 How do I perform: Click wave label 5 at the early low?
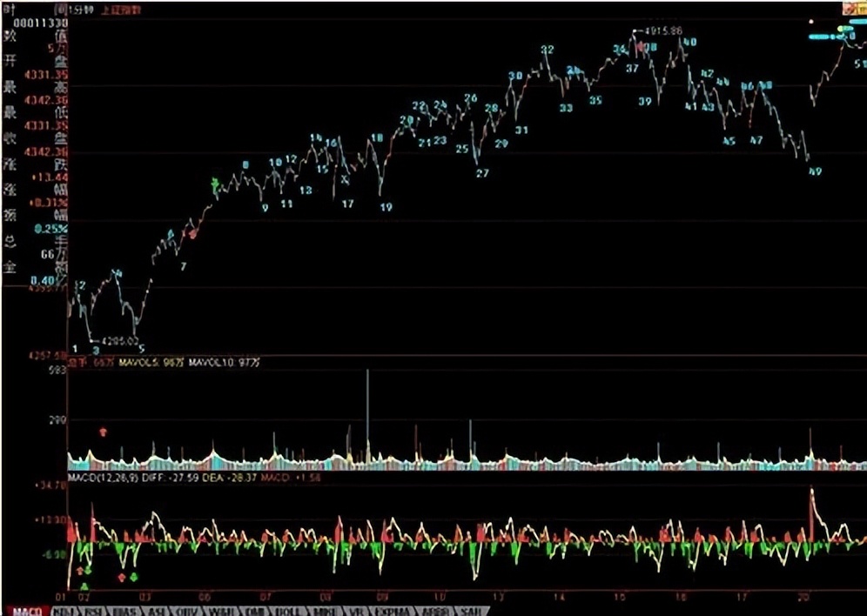tap(141, 349)
